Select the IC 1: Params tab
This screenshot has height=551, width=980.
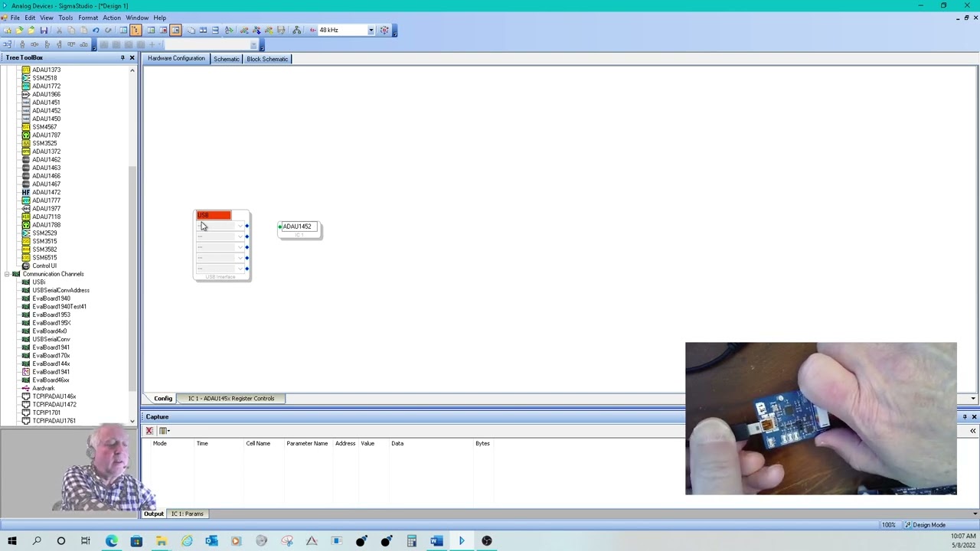click(x=188, y=514)
